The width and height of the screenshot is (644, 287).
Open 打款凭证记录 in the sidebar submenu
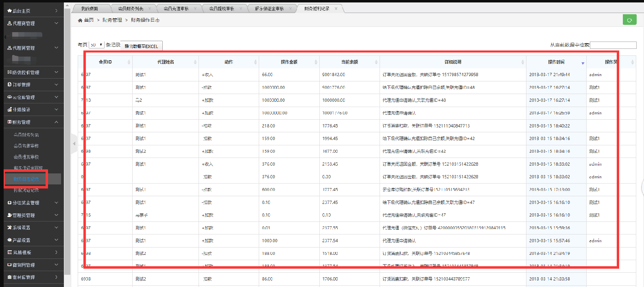coord(26,190)
